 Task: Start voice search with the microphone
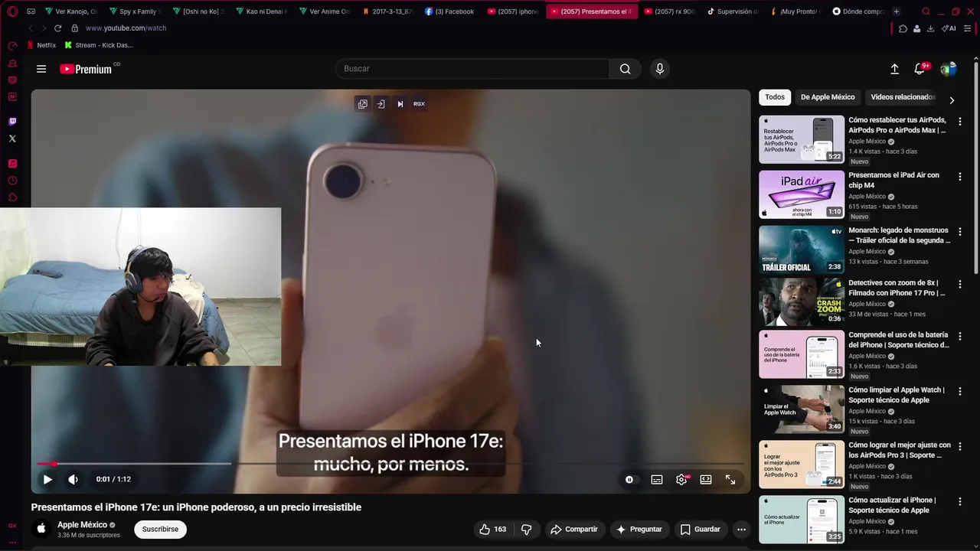[x=660, y=69]
